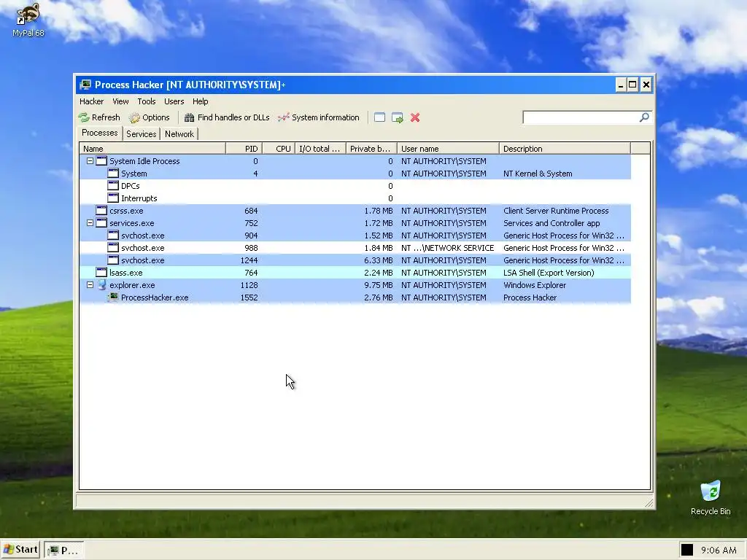Select the System process row name

tap(134, 174)
